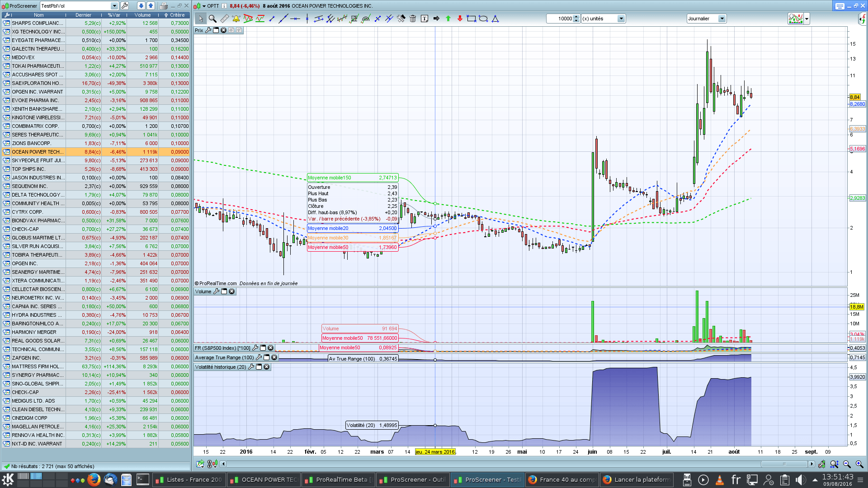Select the text annotation tool

click(x=424, y=19)
